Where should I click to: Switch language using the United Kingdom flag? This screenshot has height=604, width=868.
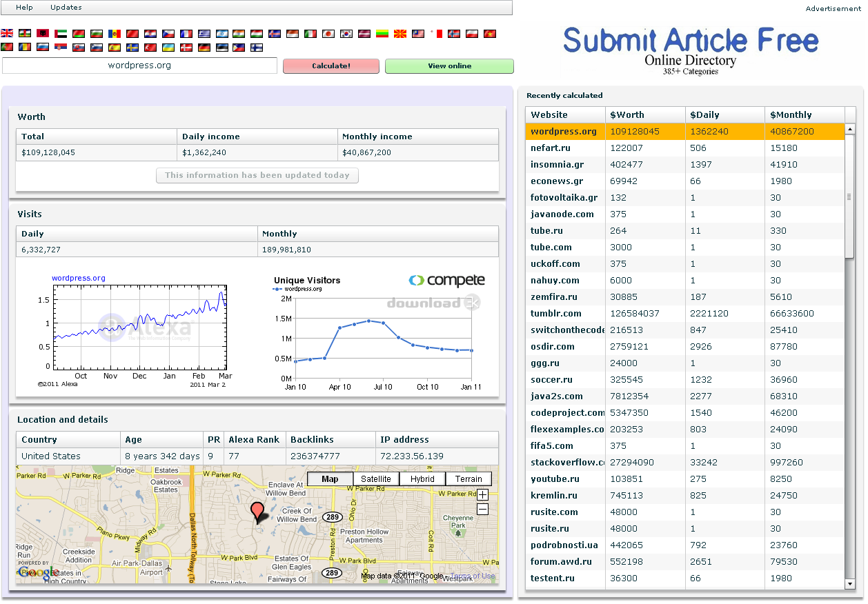click(x=7, y=33)
